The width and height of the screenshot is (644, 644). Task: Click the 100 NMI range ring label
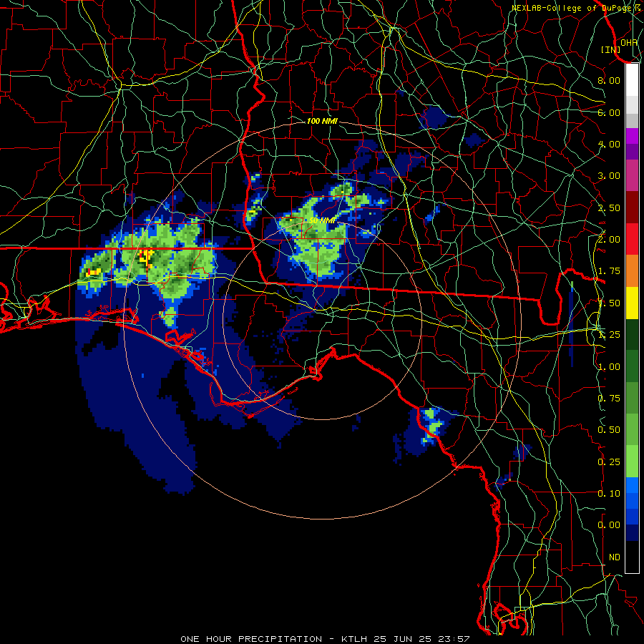pyautogui.click(x=322, y=121)
